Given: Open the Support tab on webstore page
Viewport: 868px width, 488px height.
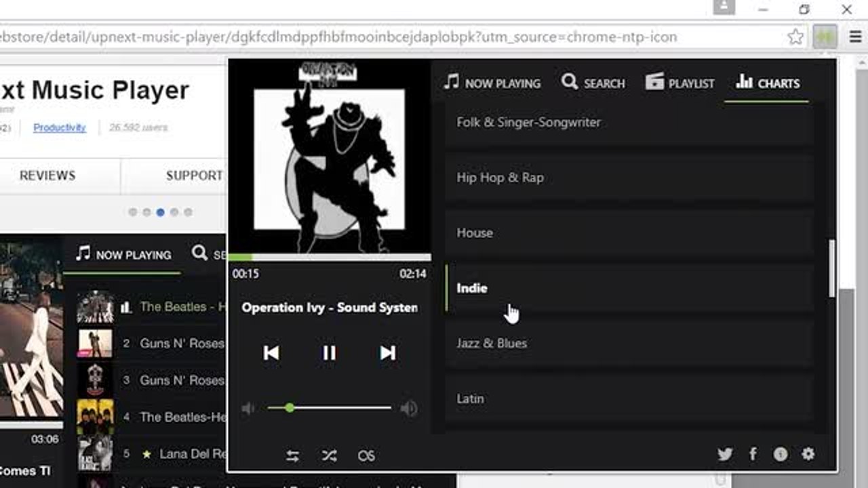Looking at the screenshot, I should coord(195,176).
